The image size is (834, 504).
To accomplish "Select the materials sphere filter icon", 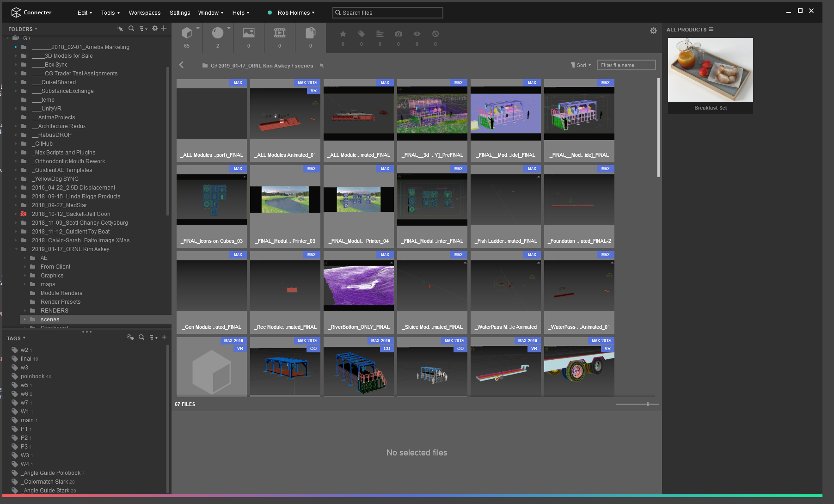I will 218,33.
